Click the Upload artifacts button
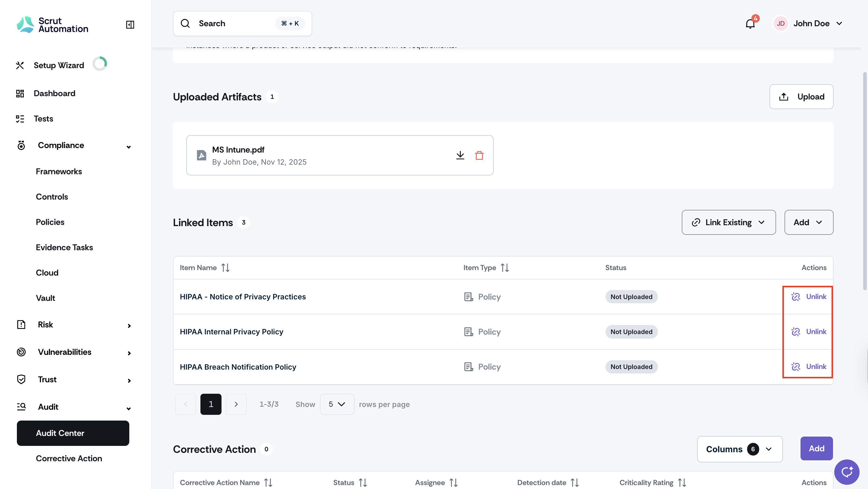868x489 pixels. (801, 97)
